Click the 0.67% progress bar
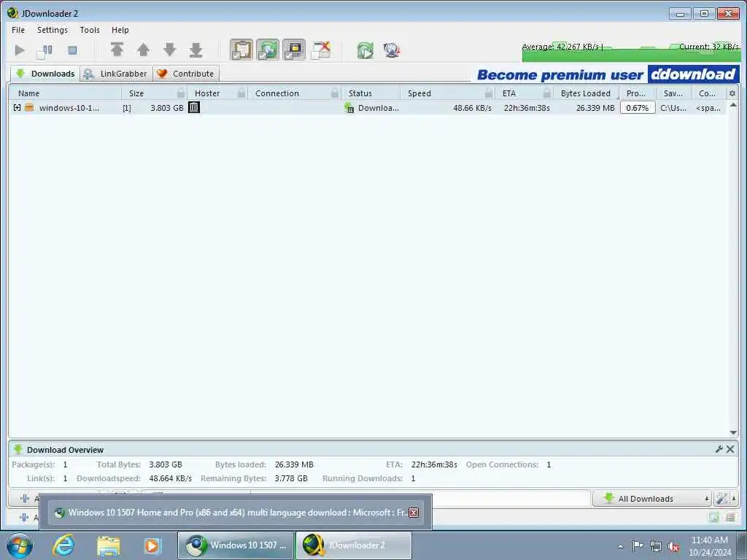Image resolution: width=747 pixels, height=560 pixels. click(x=638, y=108)
